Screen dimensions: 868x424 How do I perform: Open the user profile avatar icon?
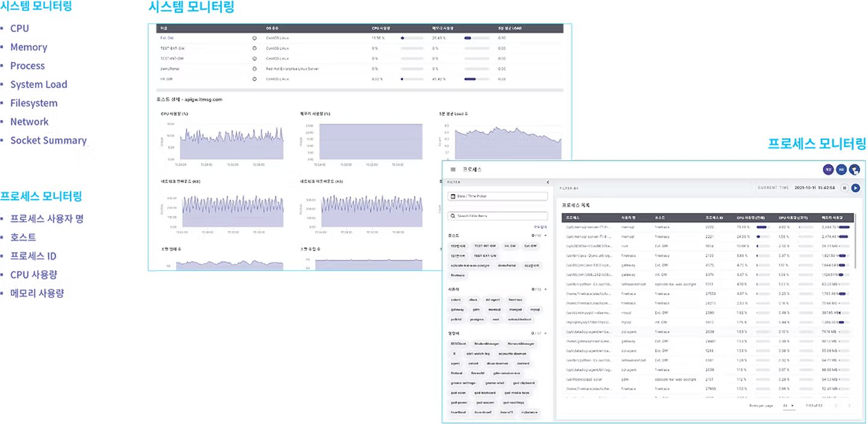[x=854, y=170]
